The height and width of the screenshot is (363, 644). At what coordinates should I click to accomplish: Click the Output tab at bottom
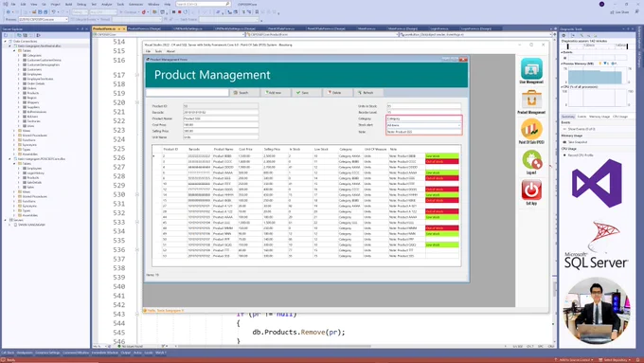click(126, 353)
